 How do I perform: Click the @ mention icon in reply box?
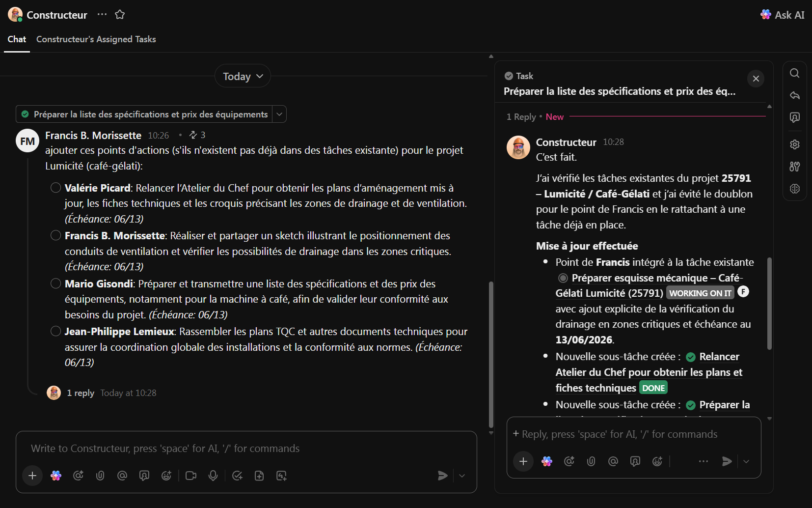tap(613, 461)
